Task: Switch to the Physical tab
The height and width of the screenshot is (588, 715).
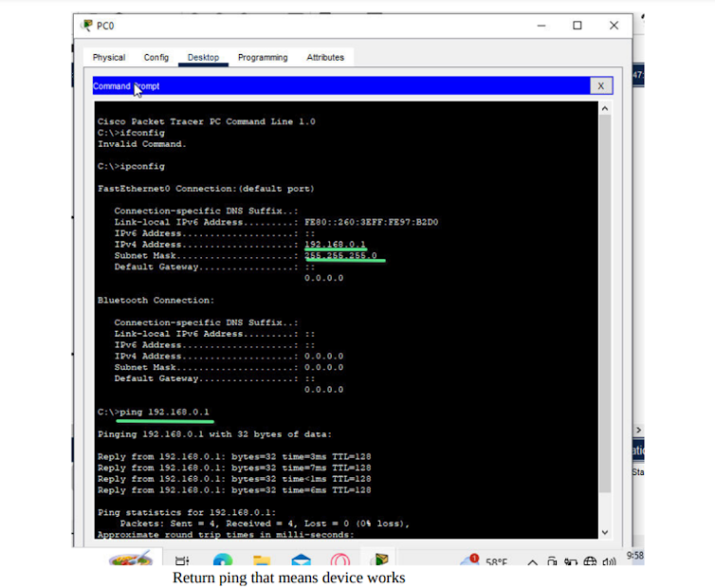Action: point(108,58)
